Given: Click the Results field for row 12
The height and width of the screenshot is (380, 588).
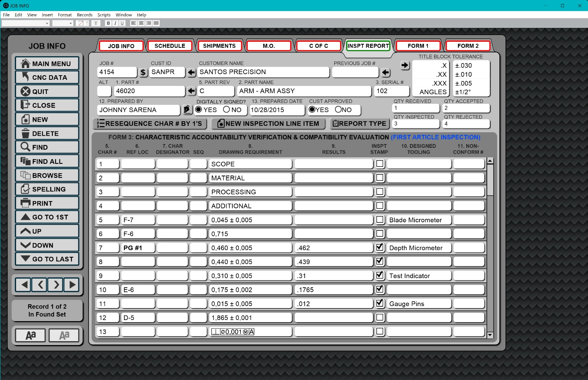Looking at the screenshot, I should coord(334,318).
